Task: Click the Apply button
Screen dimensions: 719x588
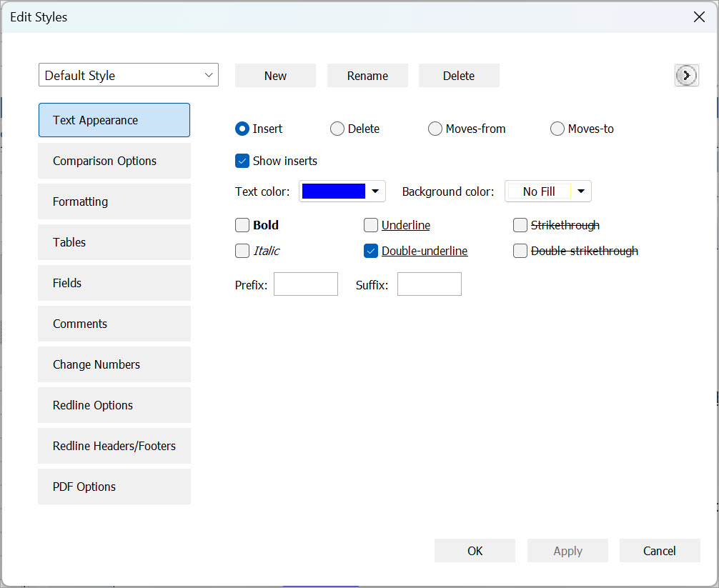Action: click(567, 550)
